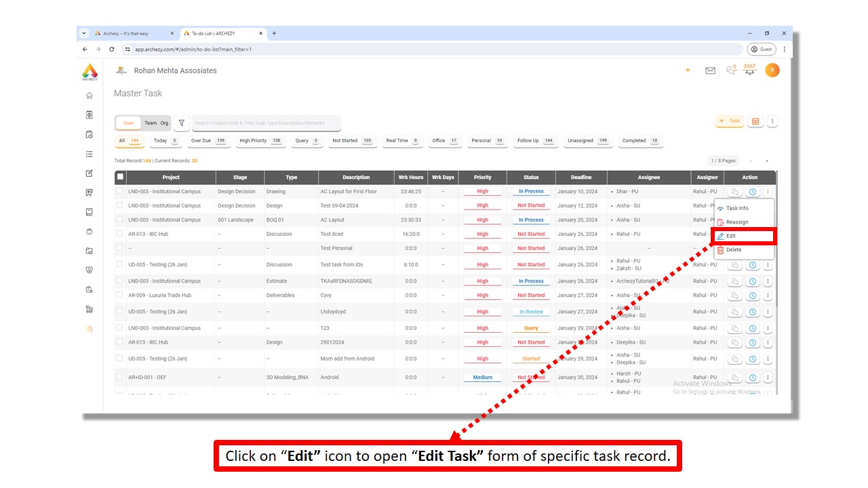
Task: Click the clock icon for the Dhar - PU row
Action: click(x=753, y=192)
